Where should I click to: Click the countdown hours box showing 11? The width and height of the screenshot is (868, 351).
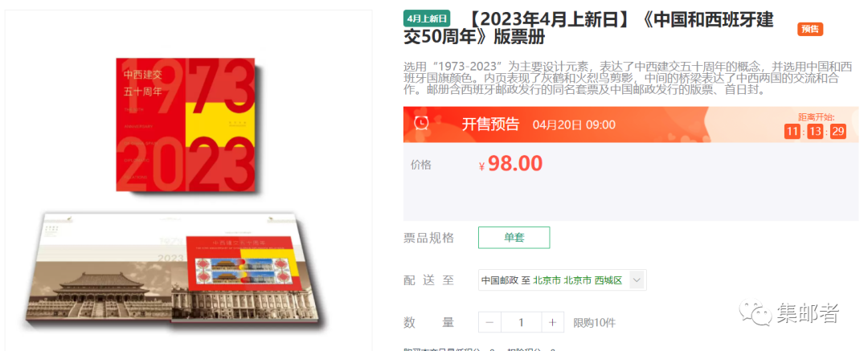pyautogui.click(x=792, y=131)
